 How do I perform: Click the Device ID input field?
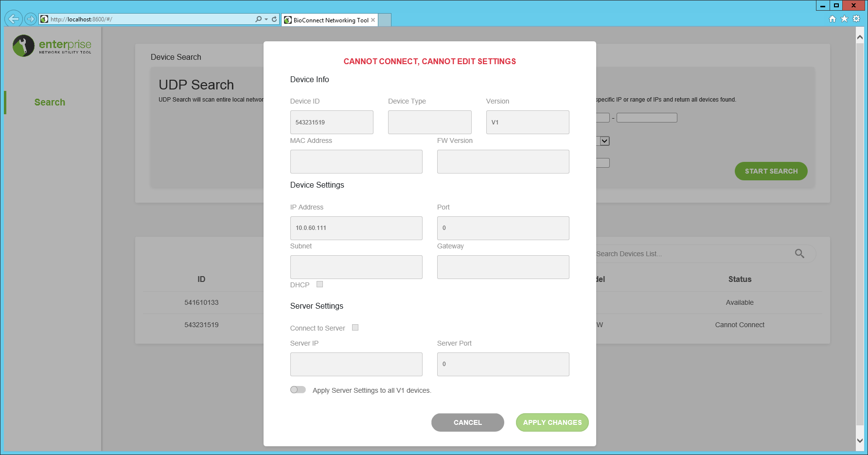[331, 122]
